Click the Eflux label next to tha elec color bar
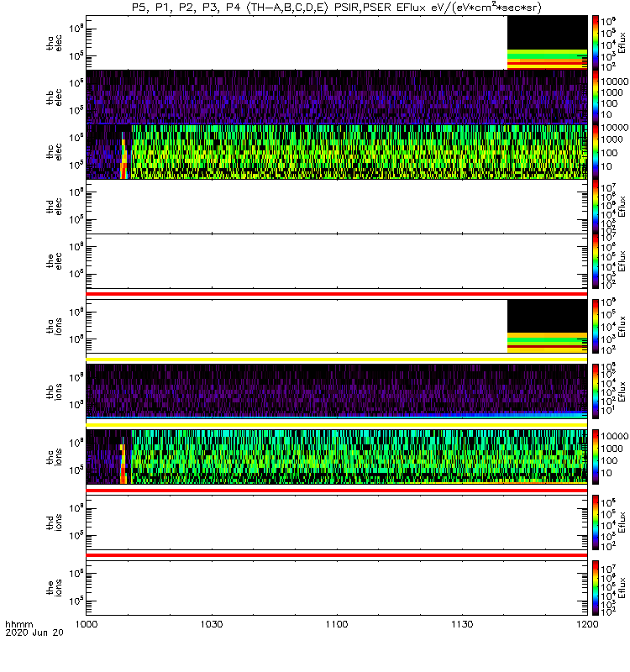The width and height of the screenshot is (630, 672). [622, 43]
